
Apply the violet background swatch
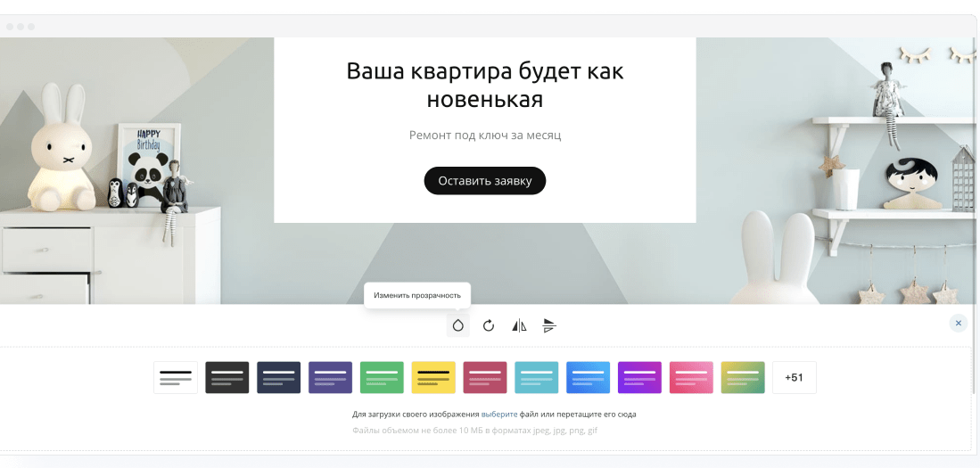pos(640,377)
